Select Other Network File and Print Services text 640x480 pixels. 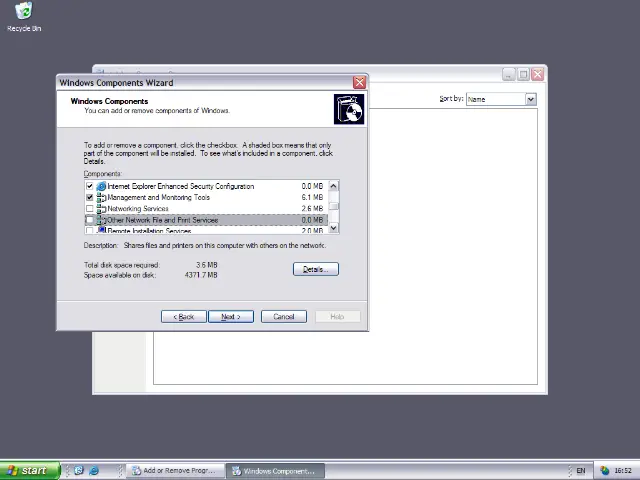162,220
